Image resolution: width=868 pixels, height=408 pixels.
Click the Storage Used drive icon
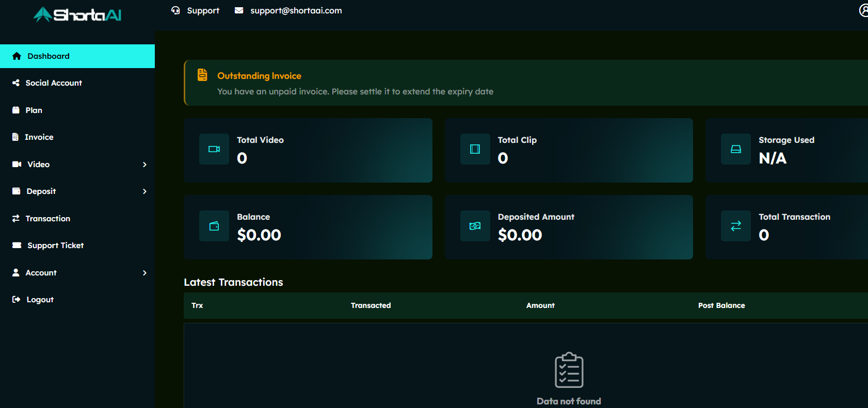pos(736,149)
